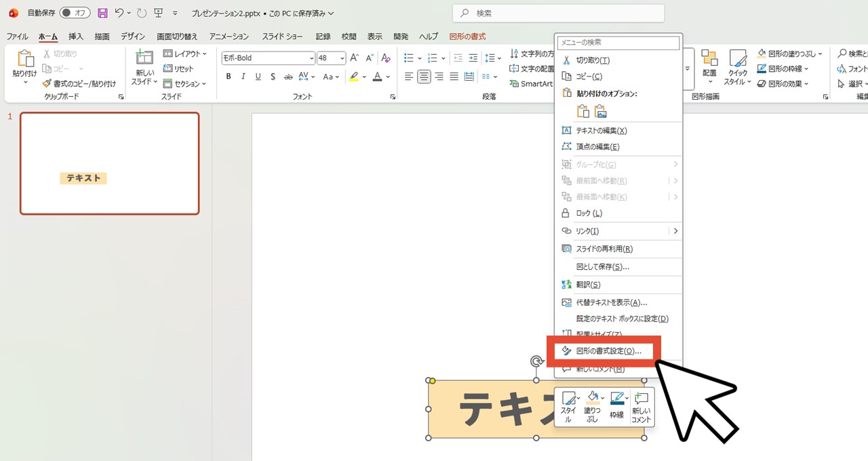Screen dimensions: 868x461
Task: Toggle italic formatting with the I icon
Action: [x=243, y=77]
